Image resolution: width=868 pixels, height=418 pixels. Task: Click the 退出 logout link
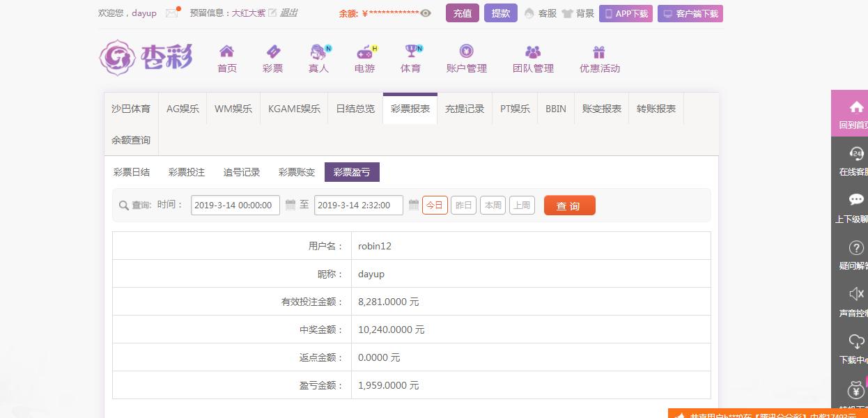click(x=288, y=13)
